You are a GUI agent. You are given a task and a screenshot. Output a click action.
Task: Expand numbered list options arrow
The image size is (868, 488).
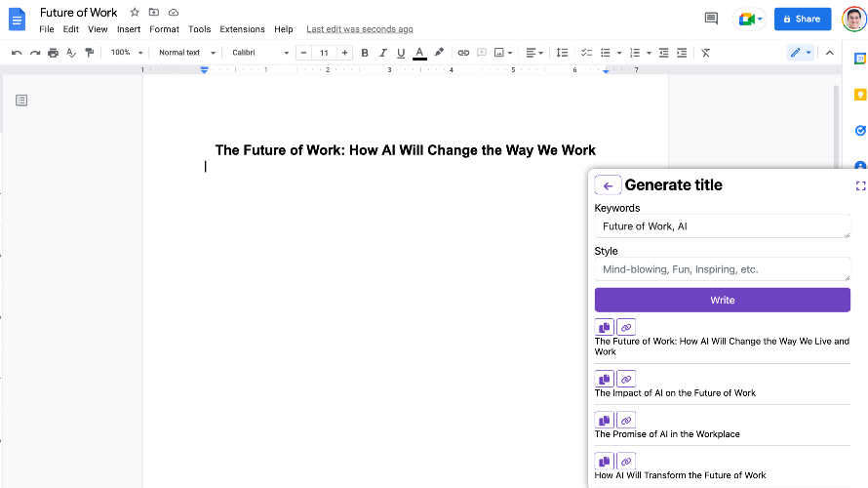point(649,53)
